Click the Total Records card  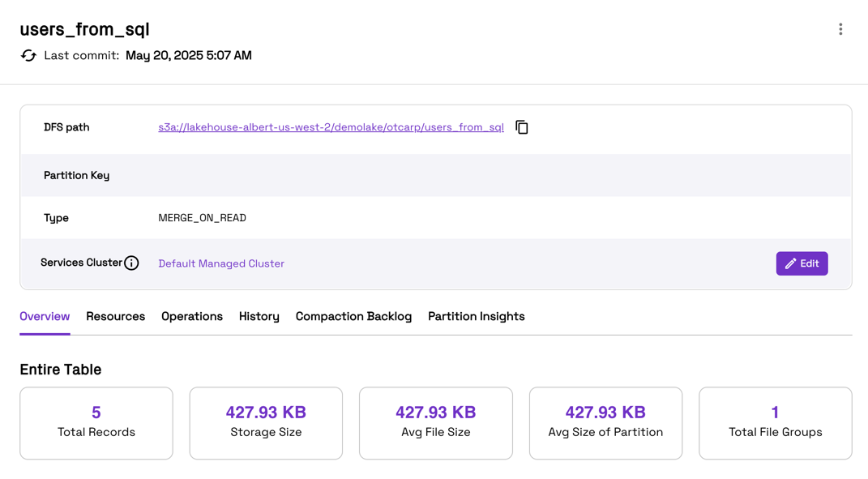[96, 423]
